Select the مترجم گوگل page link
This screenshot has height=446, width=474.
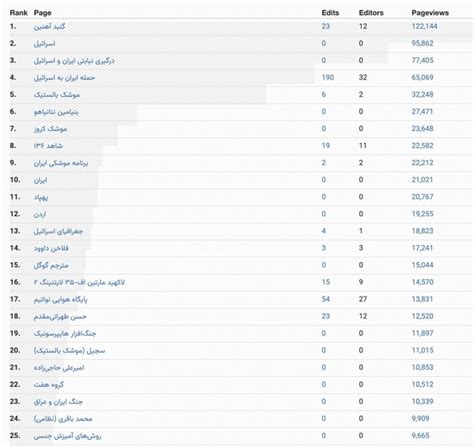(51, 265)
